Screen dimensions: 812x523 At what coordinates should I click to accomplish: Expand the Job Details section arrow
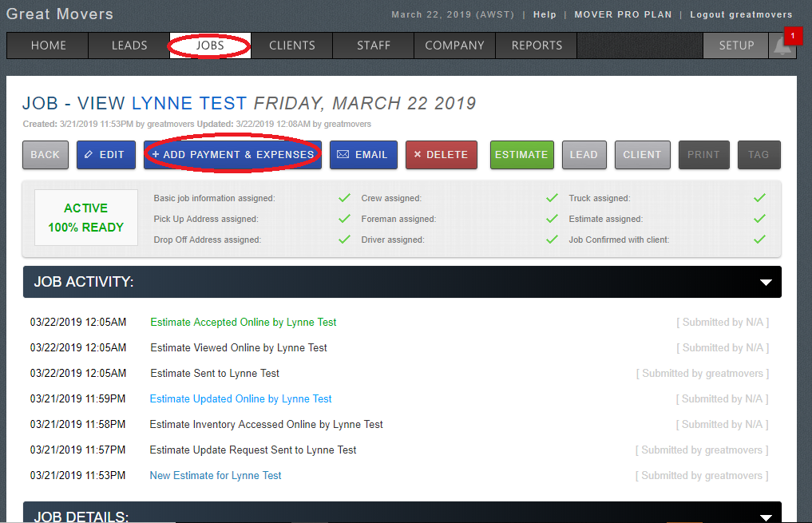[766, 516]
